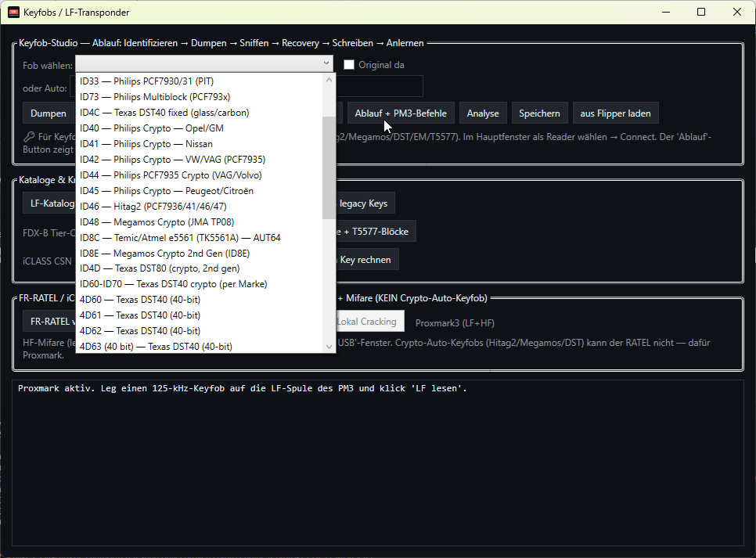Viewport: 756px width, 558px height.
Task: Select '4D62 — Texas DST40 (40-bit)'
Action: pyautogui.click(x=199, y=331)
